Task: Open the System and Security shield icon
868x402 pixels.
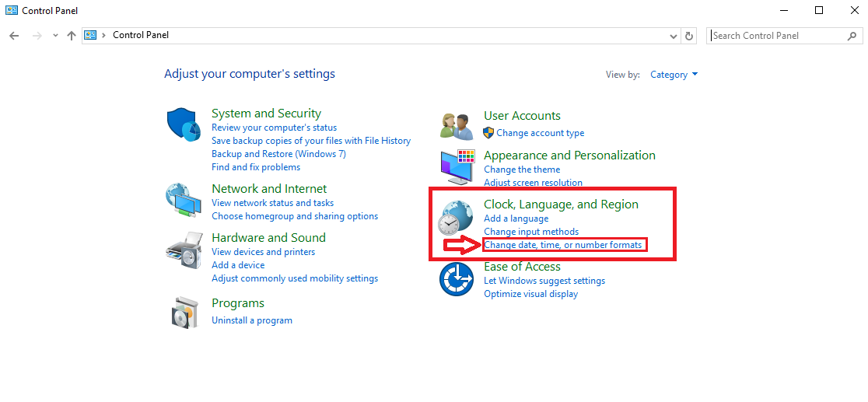Action: point(184,124)
